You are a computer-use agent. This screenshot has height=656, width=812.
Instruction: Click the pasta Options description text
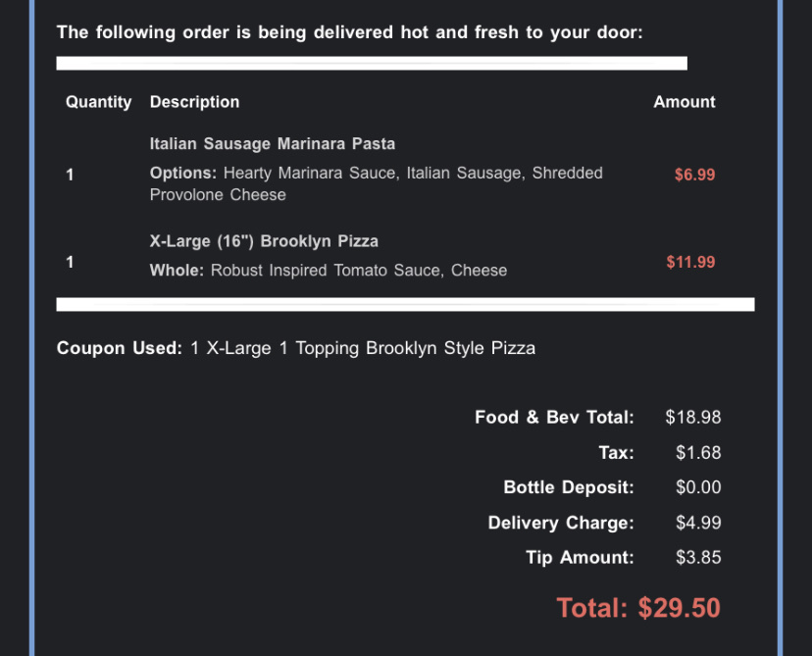pos(376,183)
